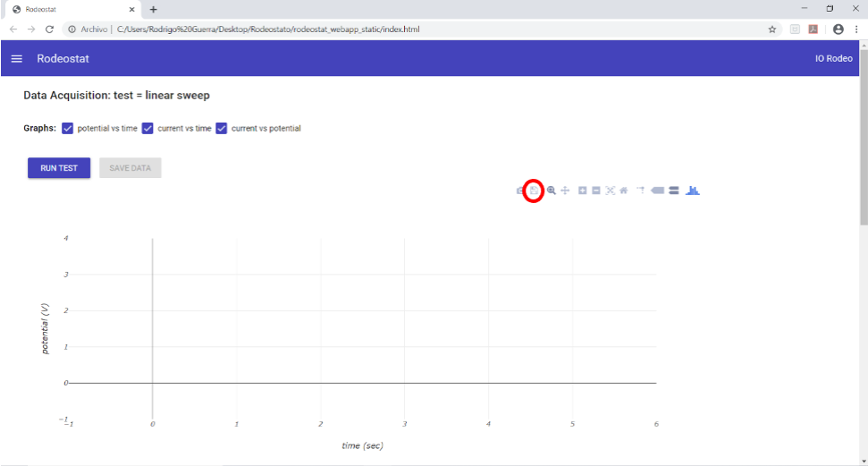Viewport: 868px width, 466px height.
Task: Disable the current vs potential graph checkbox
Action: tap(222, 129)
